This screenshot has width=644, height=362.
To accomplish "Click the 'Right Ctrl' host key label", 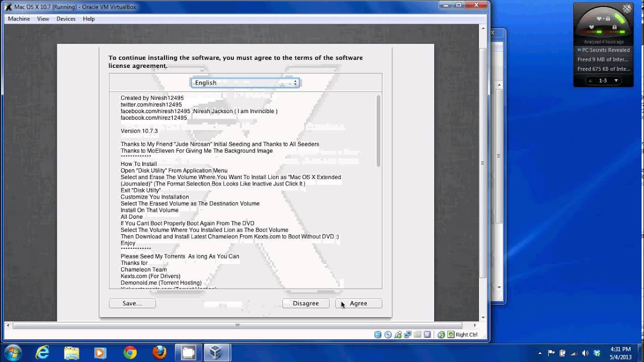I will 466,335.
